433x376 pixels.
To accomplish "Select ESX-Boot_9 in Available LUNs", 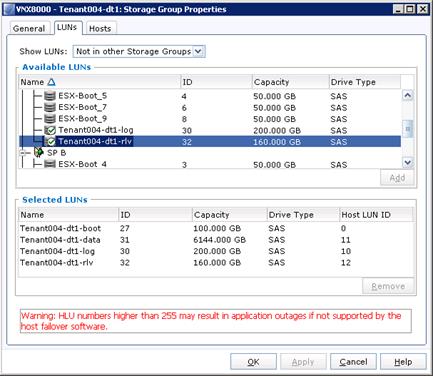I will 82,119.
